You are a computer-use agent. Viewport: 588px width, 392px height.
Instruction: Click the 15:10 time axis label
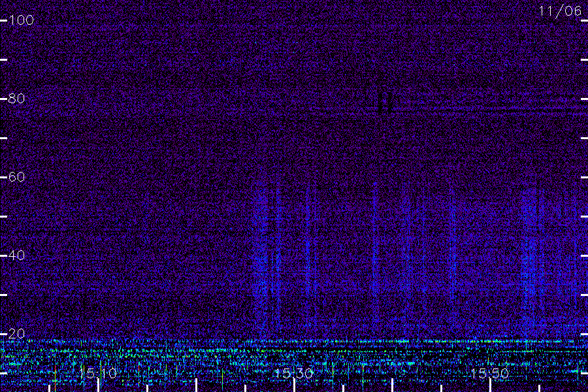pos(98,373)
